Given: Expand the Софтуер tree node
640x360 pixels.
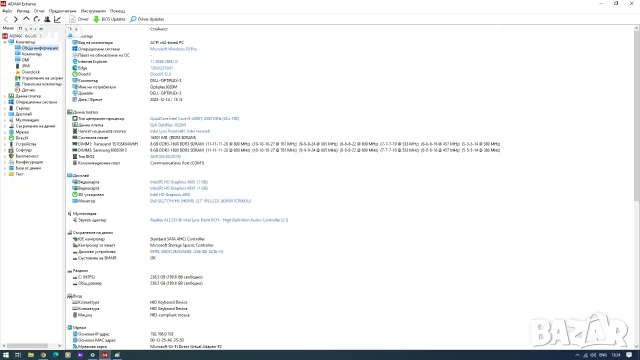Looking at the screenshot, I should (4, 150).
